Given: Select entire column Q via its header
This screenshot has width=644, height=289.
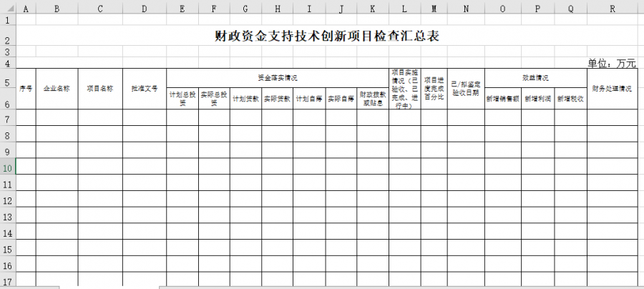Looking at the screenshot, I should click(x=571, y=9).
